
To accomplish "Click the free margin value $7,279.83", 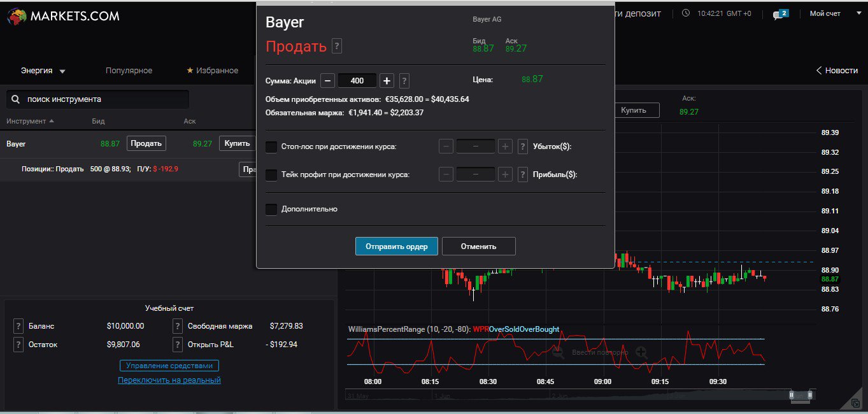I will coord(286,326).
